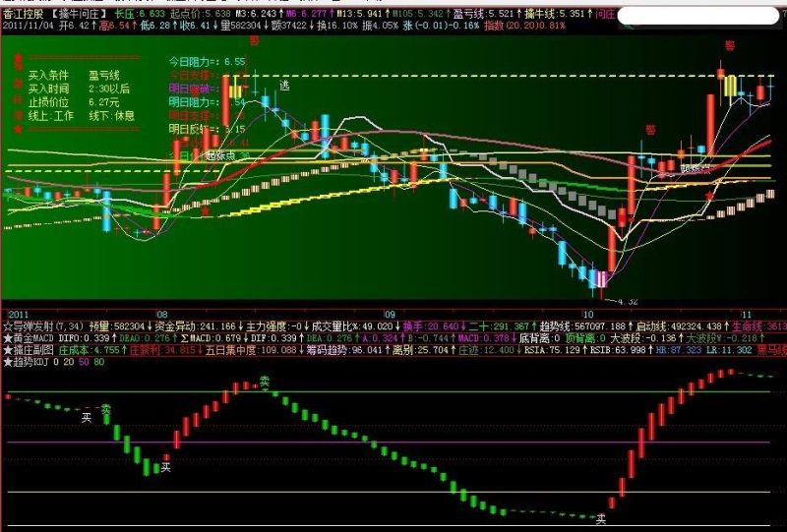Click the green 卖 signal at KDJ peak
787x532 pixels.
(x=264, y=381)
